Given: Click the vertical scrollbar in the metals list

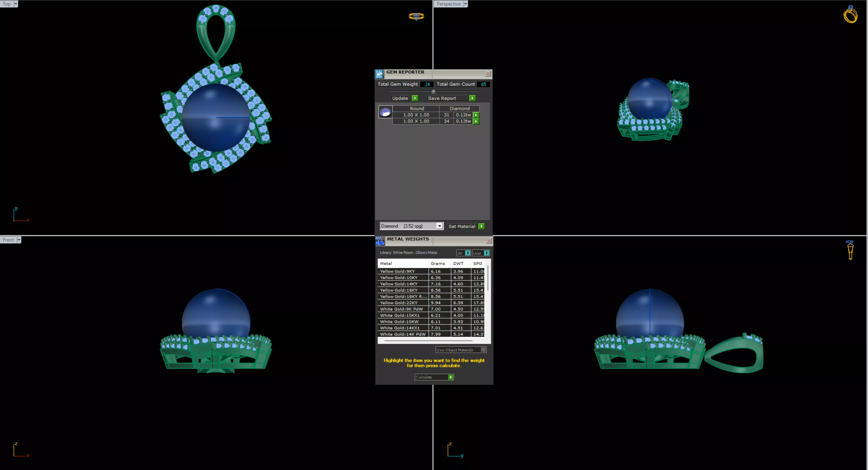Looking at the screenshot, I should click(488, 278).
